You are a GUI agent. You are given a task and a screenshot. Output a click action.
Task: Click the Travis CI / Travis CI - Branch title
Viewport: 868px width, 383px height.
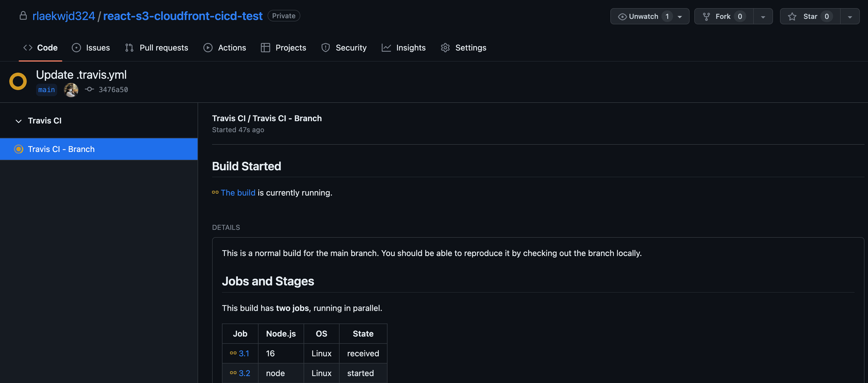coord(267,118)
